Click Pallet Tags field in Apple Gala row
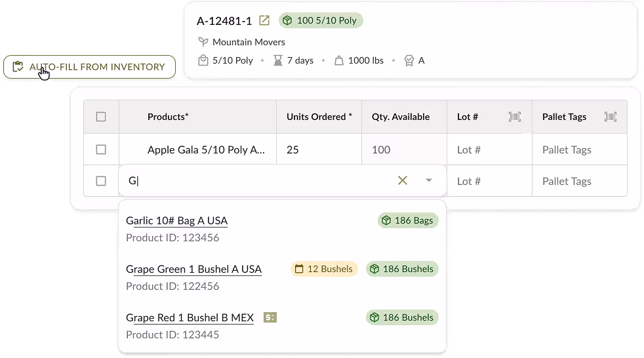Screen dimensions: 644x358 580,149
